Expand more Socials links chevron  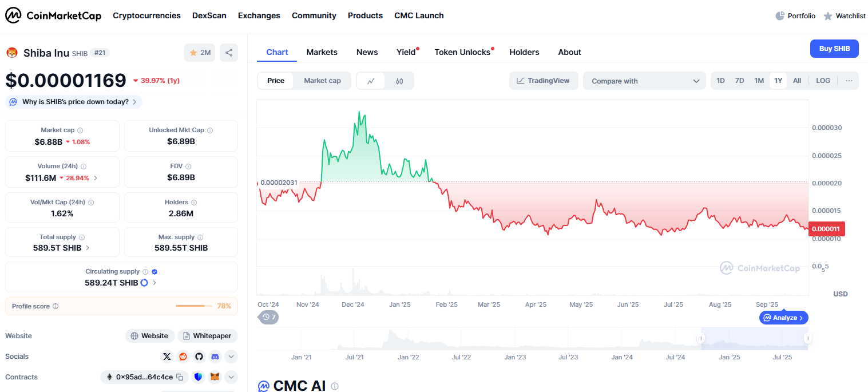(x=231, y=357)
